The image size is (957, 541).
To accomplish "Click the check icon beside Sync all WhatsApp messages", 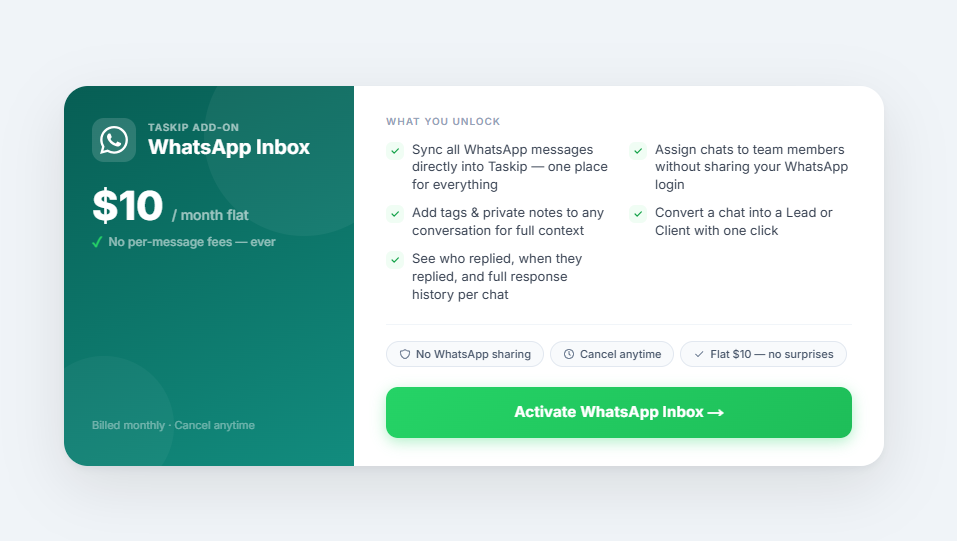I will (x=395, y=151).
